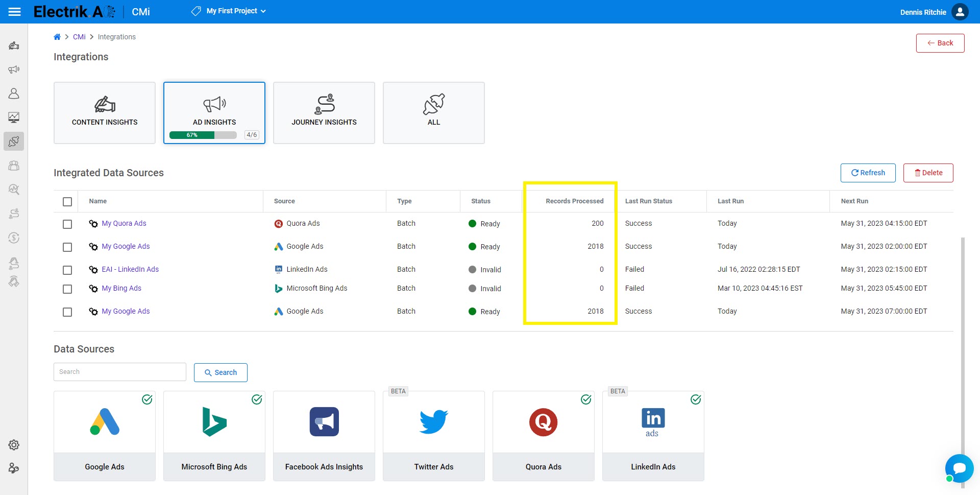Expand the CMi breadcrumb menu
The height and width of the screenshot is (495, 980).
(x=79, y=36)
